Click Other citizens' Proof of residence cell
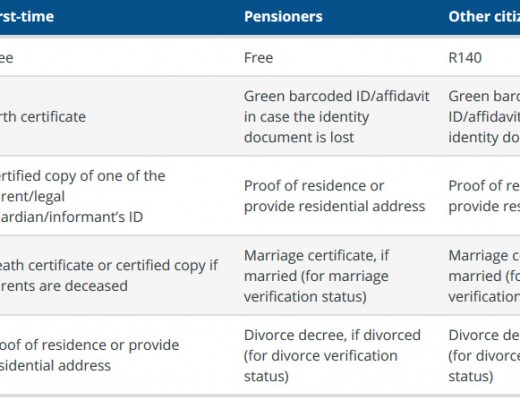Image resolution: width=520 pixels, height=400 pixels. 484,196
